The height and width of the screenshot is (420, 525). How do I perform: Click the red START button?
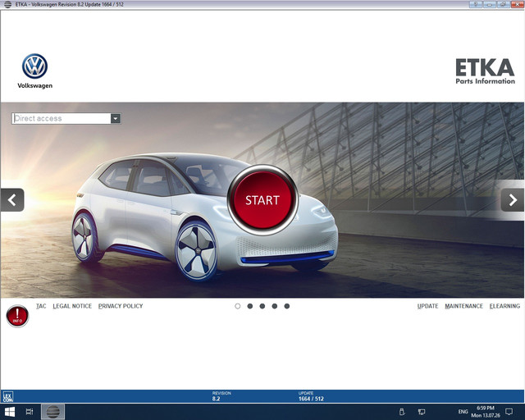click(262, 200)
